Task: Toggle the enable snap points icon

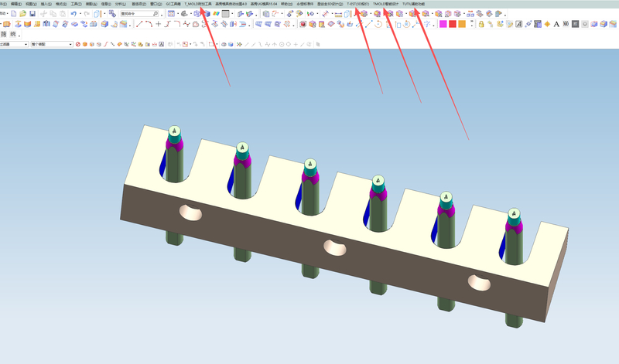Action: (x=239, y=44)
